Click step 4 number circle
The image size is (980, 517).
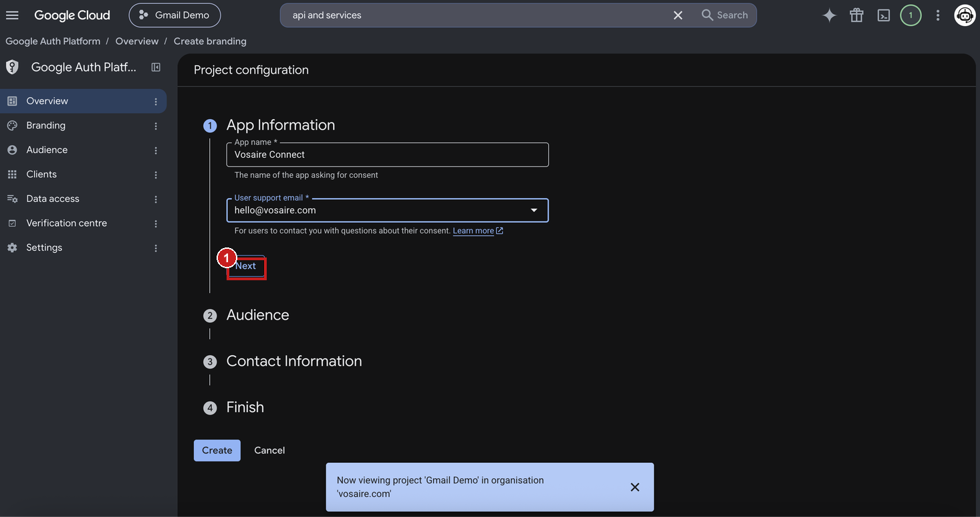210,408
